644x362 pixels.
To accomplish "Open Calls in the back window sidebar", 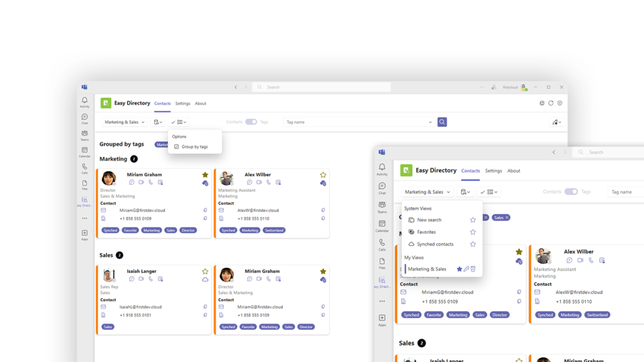I will tap(85, 168).
